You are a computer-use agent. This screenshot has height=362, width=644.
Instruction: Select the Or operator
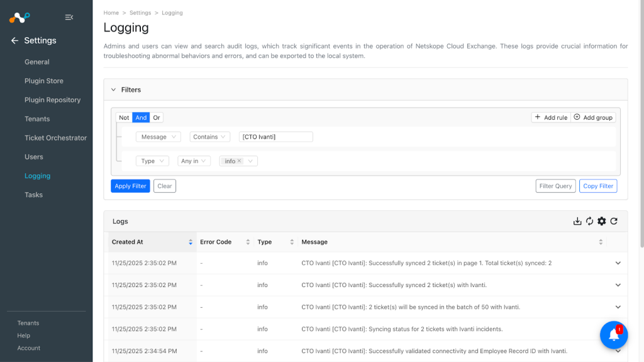pyautogui.click(x=157, y=118)
